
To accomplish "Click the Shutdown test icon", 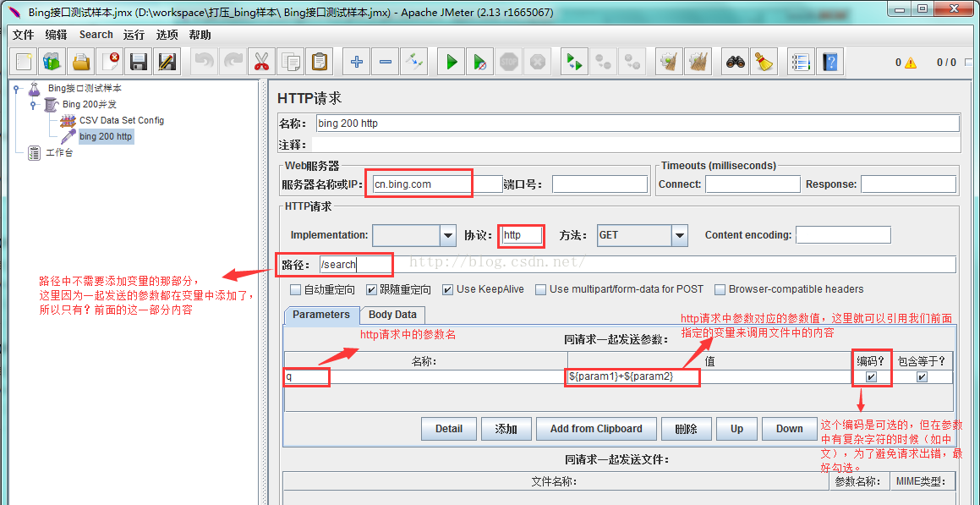I will 538,61.
